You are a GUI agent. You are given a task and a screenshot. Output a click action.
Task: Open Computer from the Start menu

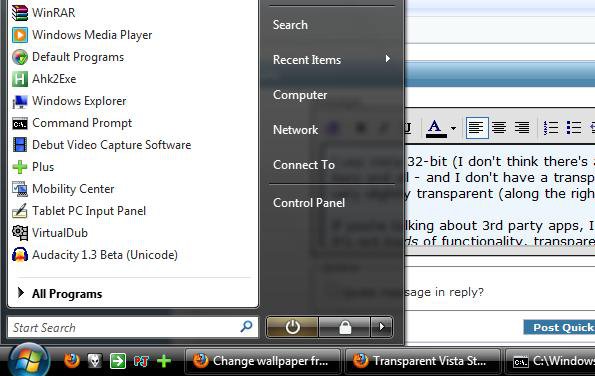tap(300, 95)
